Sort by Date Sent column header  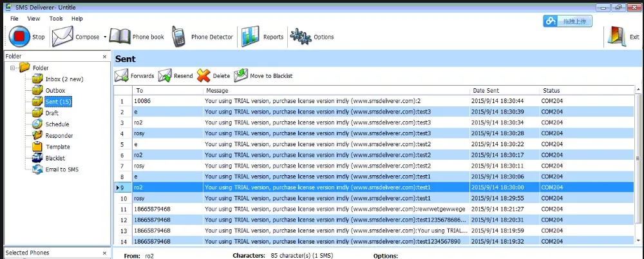pos(504,90)
